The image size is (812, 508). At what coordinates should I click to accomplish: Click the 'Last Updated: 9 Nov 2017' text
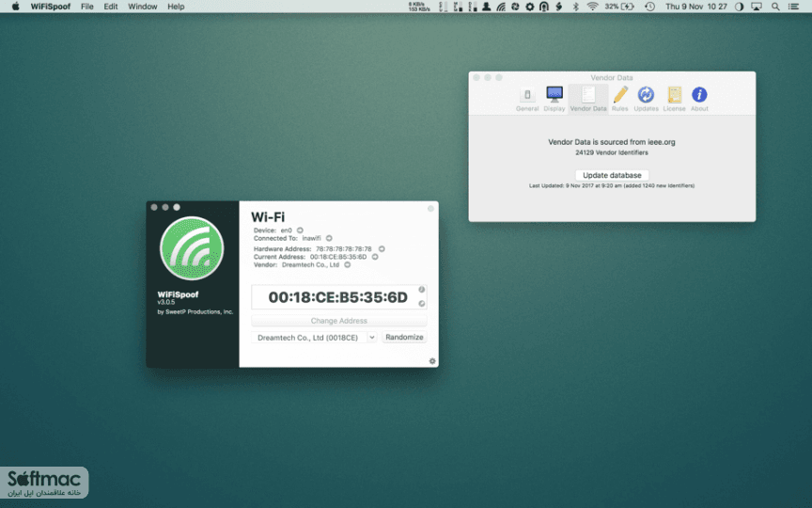point(612,185)
